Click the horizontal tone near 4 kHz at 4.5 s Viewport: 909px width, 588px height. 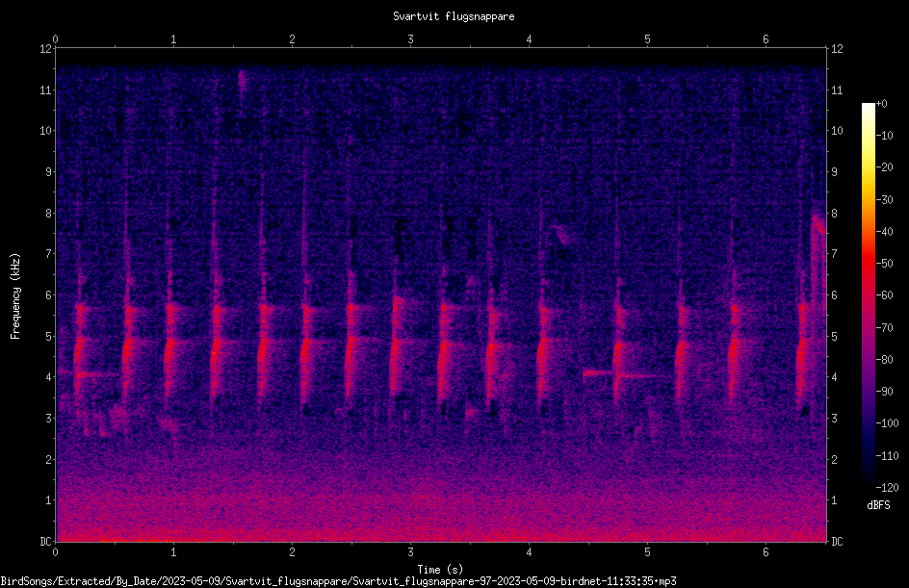[x=597, y=373]
